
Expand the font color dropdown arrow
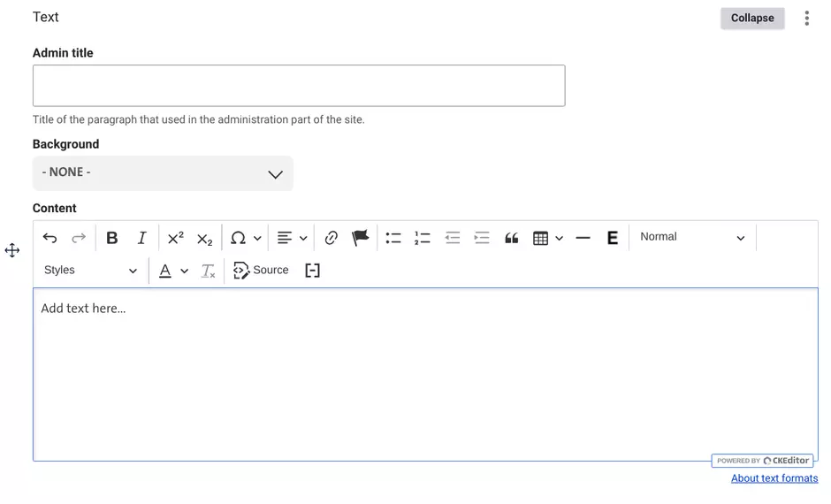185,271
